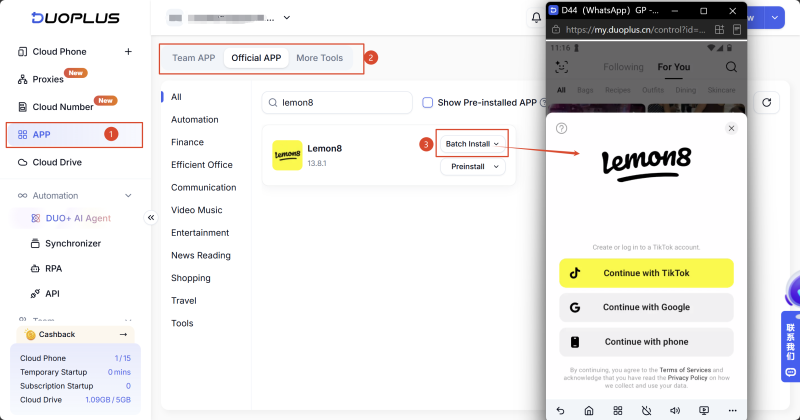Click extensions grid icon in control window address bar
This screenshot has width=800, height=420.
click(719, 30)
